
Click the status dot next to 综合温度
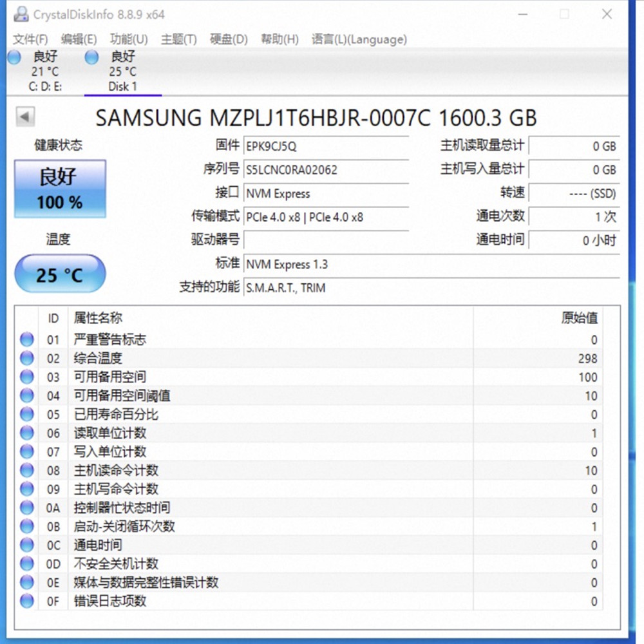[x=26, y=358]
